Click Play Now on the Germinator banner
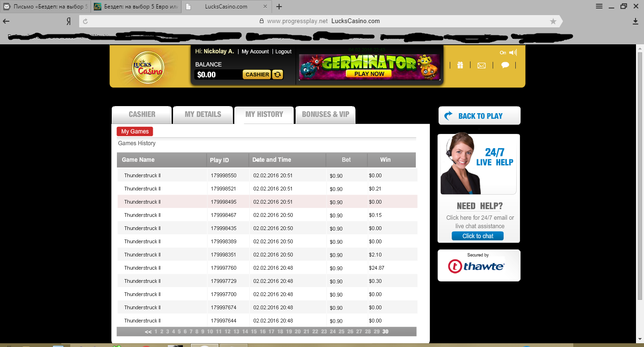Screen dimensions: 644x347 [369, 74]
